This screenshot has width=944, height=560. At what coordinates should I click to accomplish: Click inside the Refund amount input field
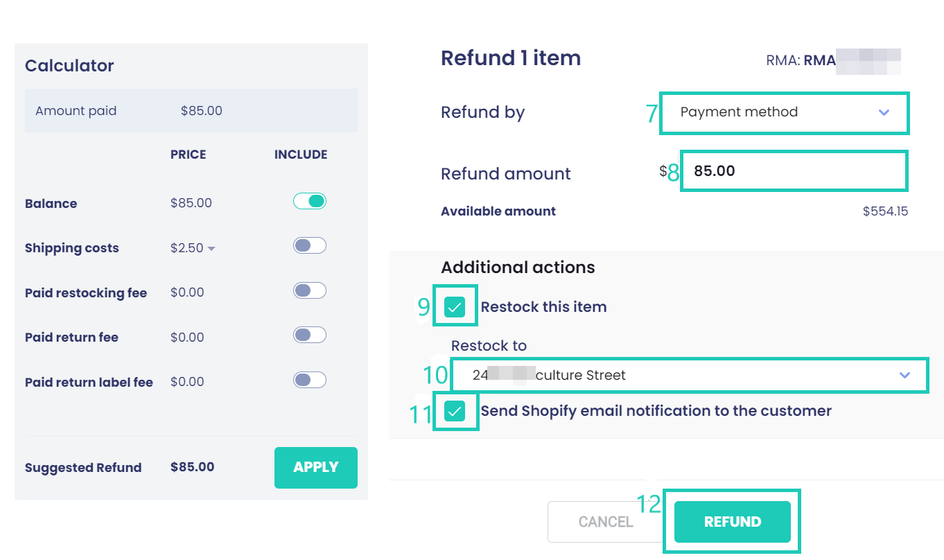[x=794, y=170]
